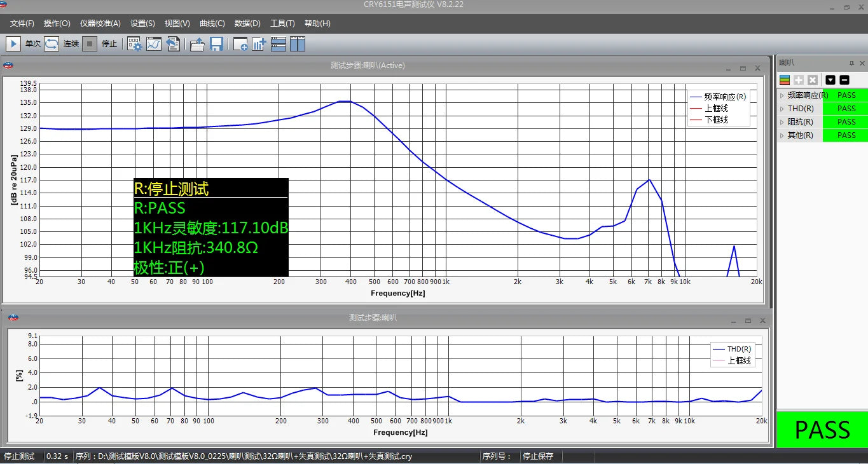
Task: Expand the THD(R) result row
Action: coord(782,109)
